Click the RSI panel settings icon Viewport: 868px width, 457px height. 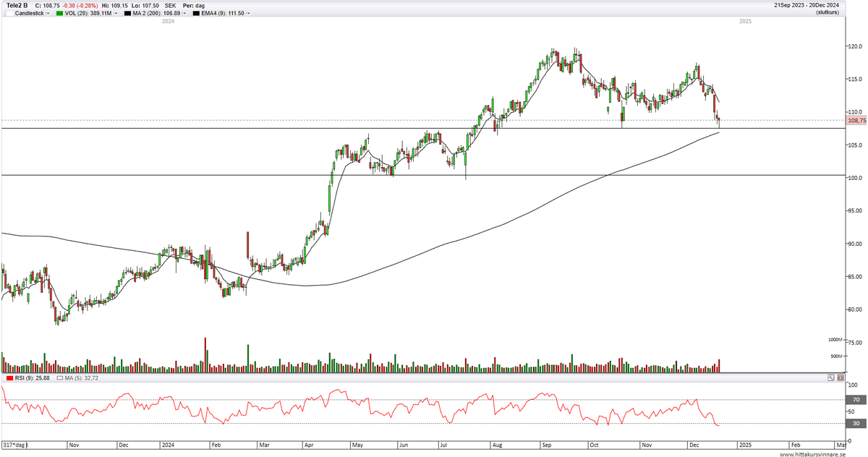[841, 377]
